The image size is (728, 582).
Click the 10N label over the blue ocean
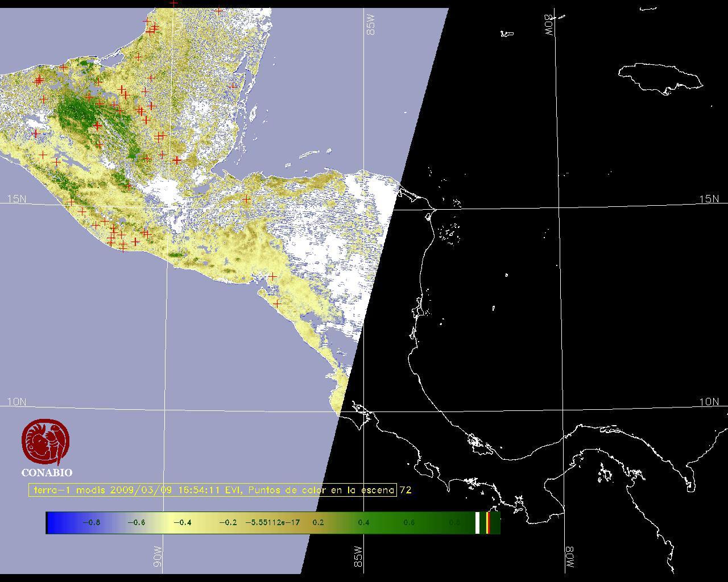coord(16,402)
